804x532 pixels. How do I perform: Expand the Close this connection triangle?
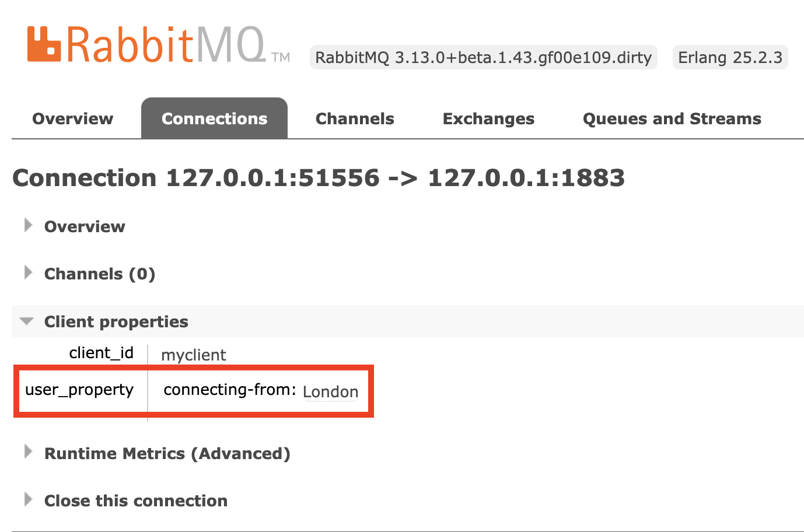[x=27, y=500]
